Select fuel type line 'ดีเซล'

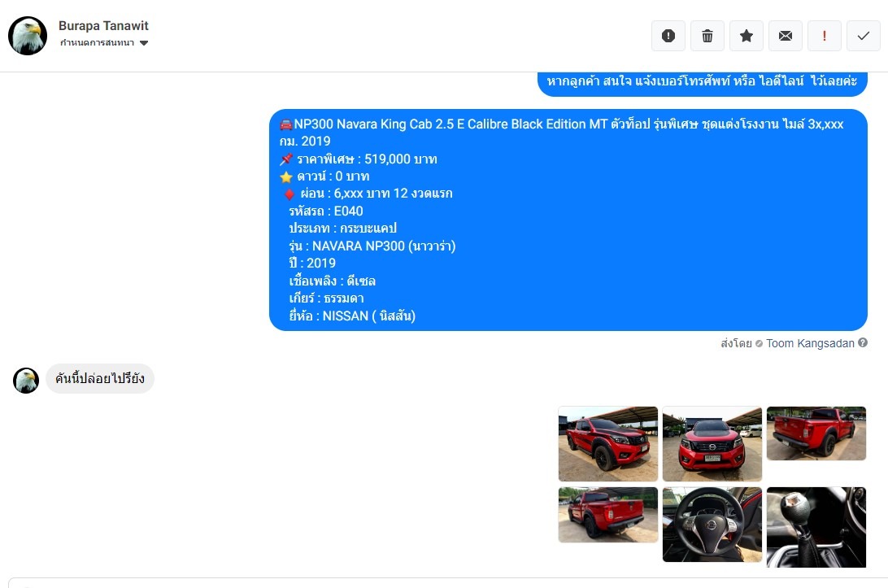tap(333, 281)
